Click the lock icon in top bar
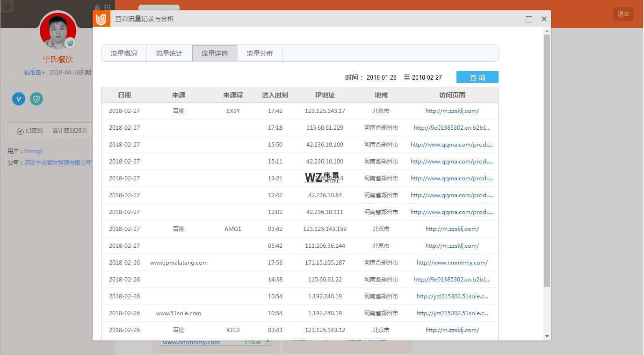 coord(97,7)
